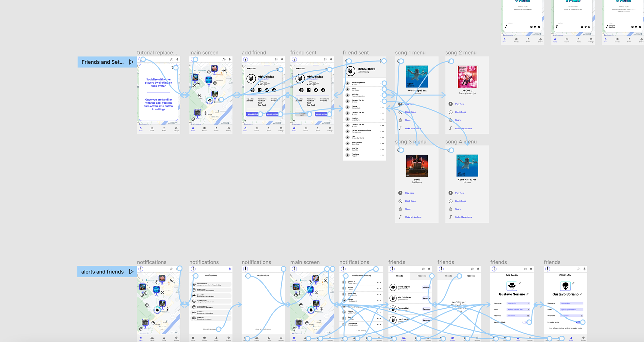Click Play Now icon in song 3 menu
The height and width of the screenshot is (342, 644).
[x=400, y=193]
